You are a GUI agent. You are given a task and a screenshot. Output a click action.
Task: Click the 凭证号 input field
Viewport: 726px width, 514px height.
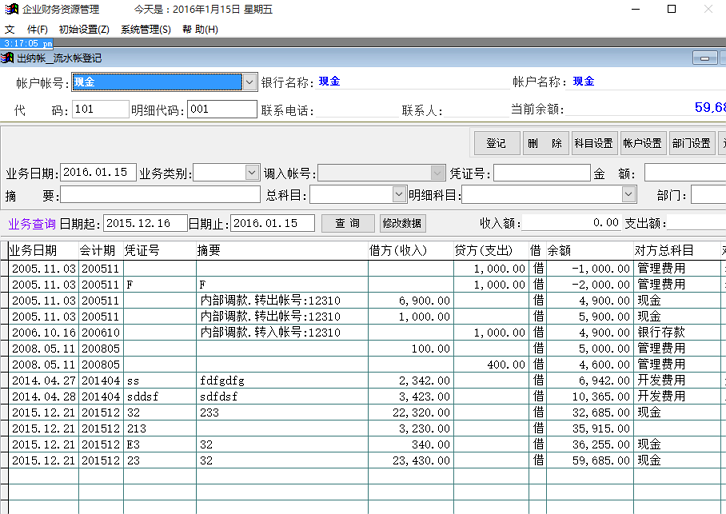click(542, 173)
